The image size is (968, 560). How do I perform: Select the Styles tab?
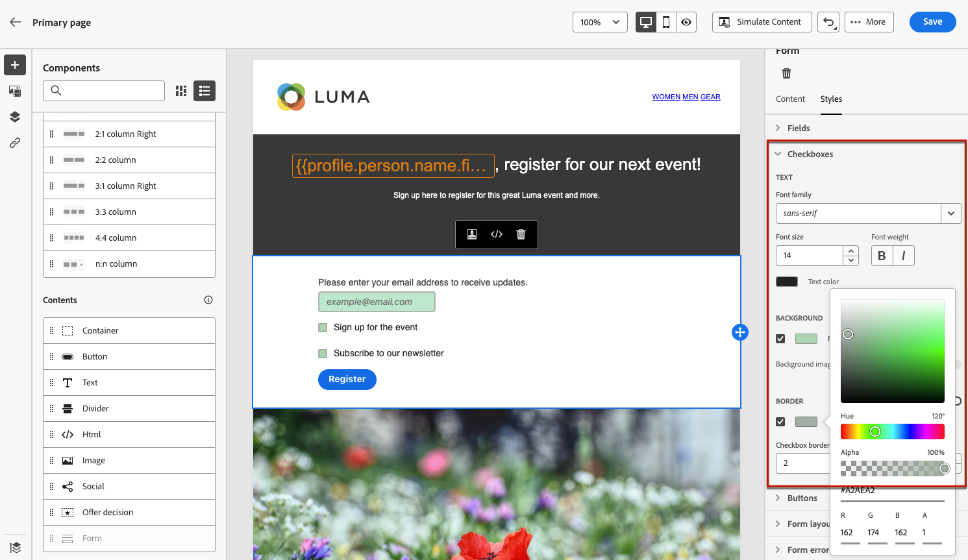tap(831, 99)
